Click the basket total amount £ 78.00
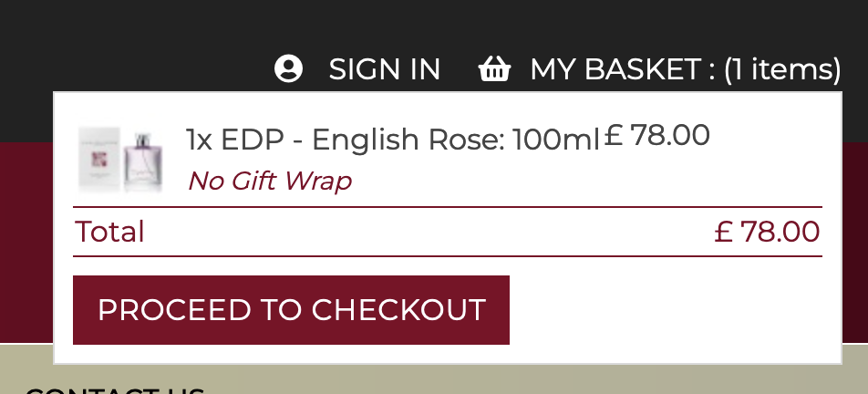Viewport: 868px width, 394px height. [767, 232]
